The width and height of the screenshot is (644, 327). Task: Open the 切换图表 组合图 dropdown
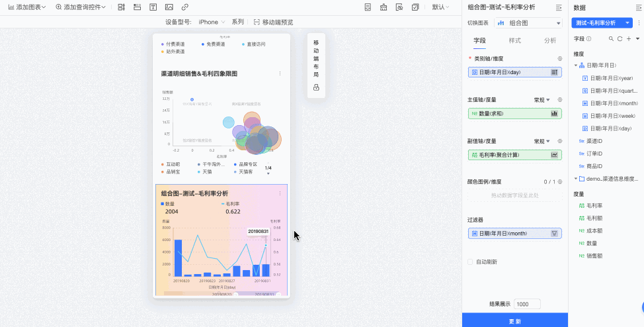coord(528,23)
